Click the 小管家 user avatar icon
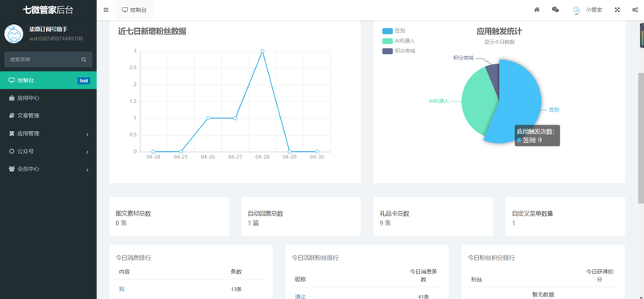The width and height of the screenshot is (644, 299). [576, 10]
